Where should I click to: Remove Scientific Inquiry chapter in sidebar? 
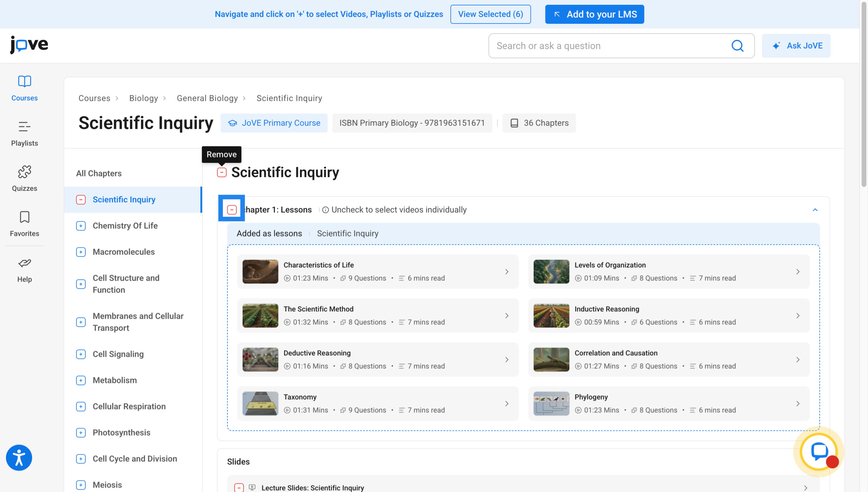pyautogui.click(x=81, y=200)
